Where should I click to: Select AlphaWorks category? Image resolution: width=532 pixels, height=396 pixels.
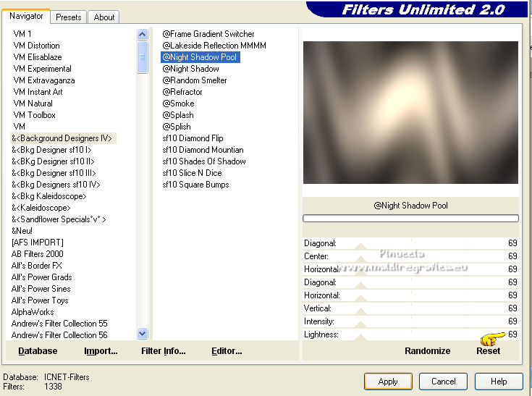[33, 312]
